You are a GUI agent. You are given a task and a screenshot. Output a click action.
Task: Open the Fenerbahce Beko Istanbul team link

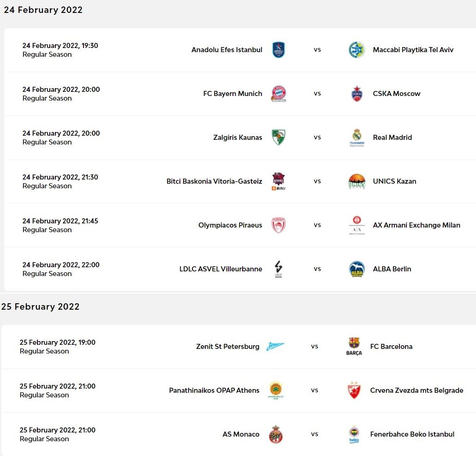pos(412,434)
